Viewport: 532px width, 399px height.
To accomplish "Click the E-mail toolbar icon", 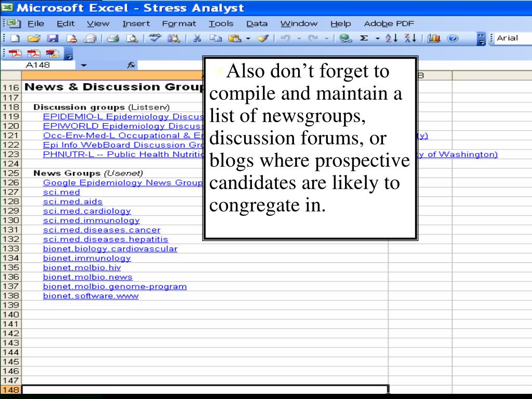I will [90, 38].
